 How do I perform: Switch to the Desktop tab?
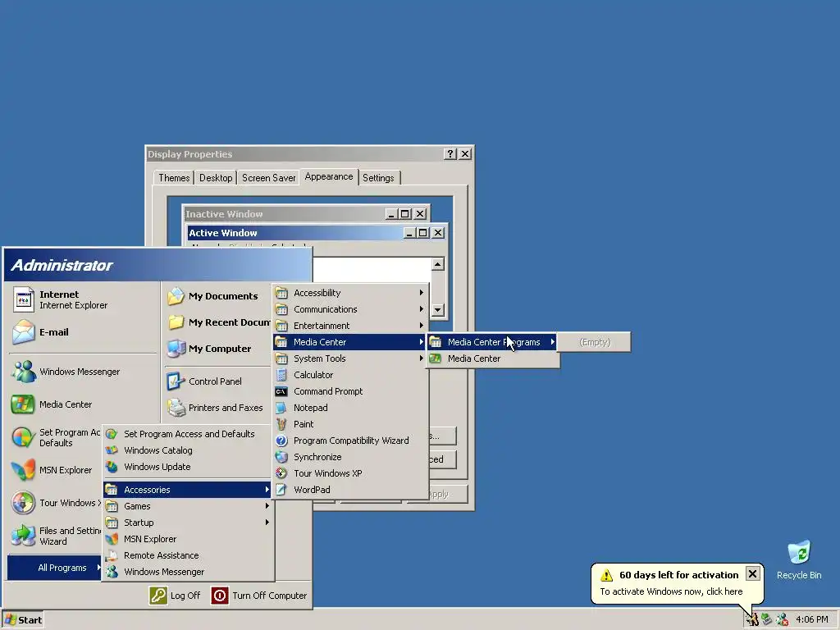click(216, 178)
